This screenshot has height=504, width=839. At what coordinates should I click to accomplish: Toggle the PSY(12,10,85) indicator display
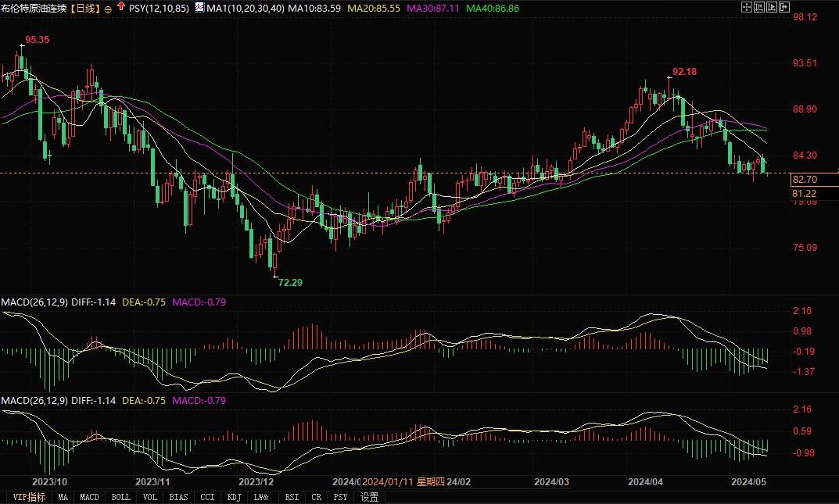pos(160,7)
